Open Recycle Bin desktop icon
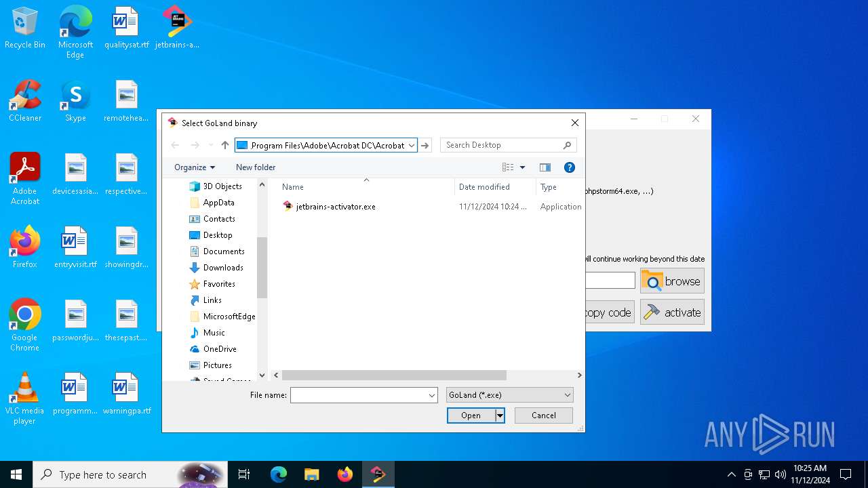 point(25,28)
